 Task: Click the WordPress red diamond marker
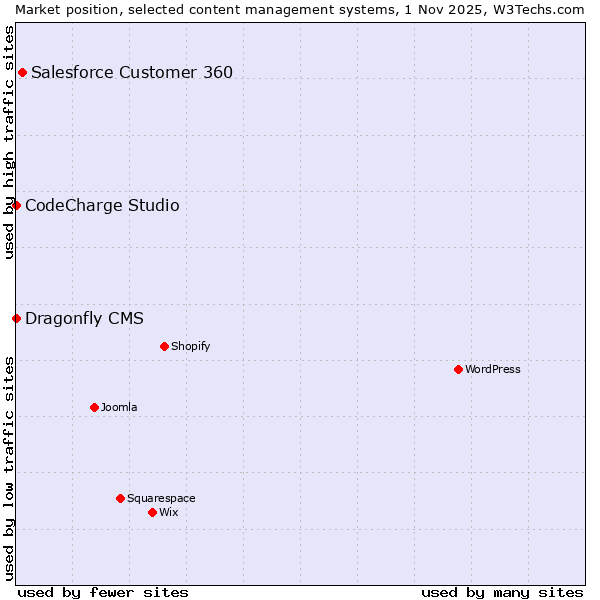click(x=458, y=369)
